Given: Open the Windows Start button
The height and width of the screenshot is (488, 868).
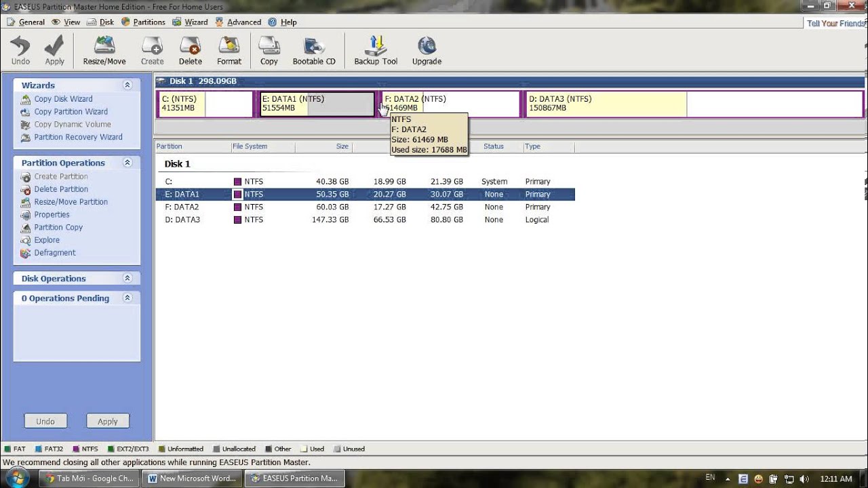Looking at the screenshot, I should 17,477.
